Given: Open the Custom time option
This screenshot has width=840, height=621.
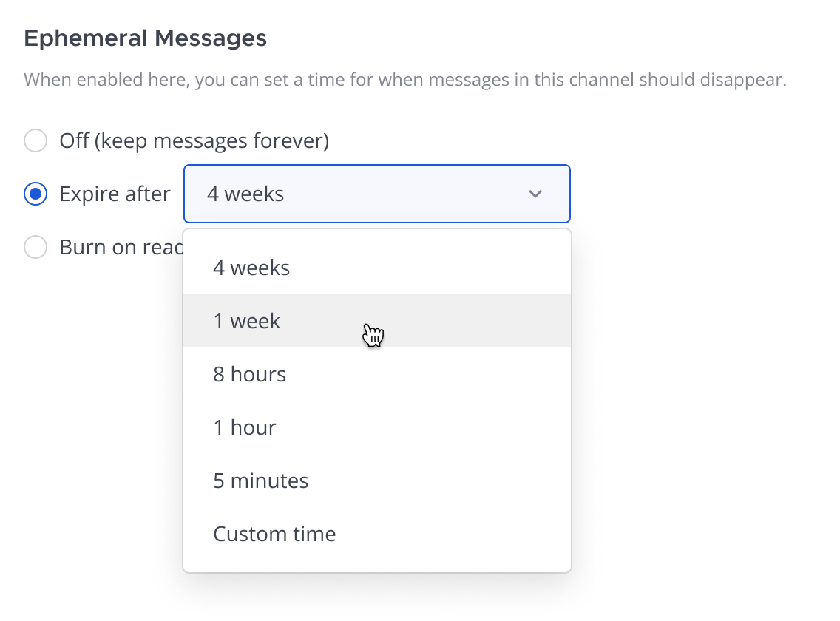Looking at the screenshot, I should 377,534.
